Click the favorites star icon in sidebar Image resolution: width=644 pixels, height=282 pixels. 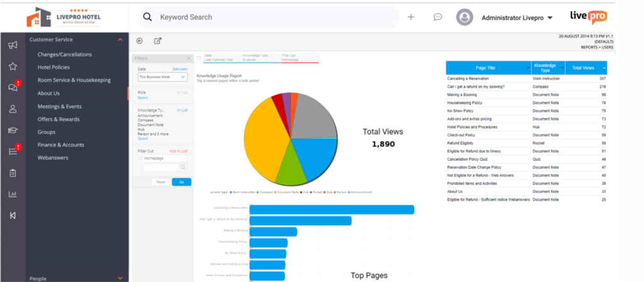tap(13, 67)
